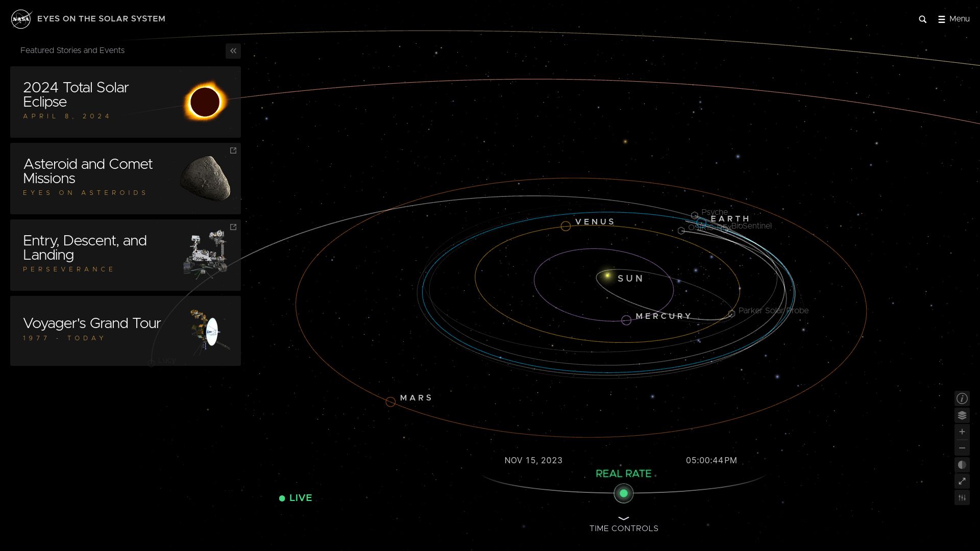
Task: Select the Parker Solar Probe marker
Action: pyautogui.click(x=731, y=313)
